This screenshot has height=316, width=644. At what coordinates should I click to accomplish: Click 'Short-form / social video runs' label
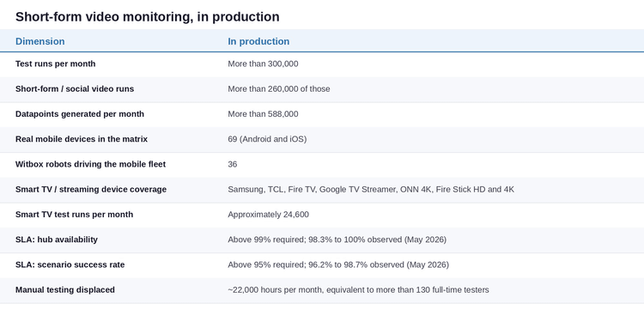pos(75,88)
